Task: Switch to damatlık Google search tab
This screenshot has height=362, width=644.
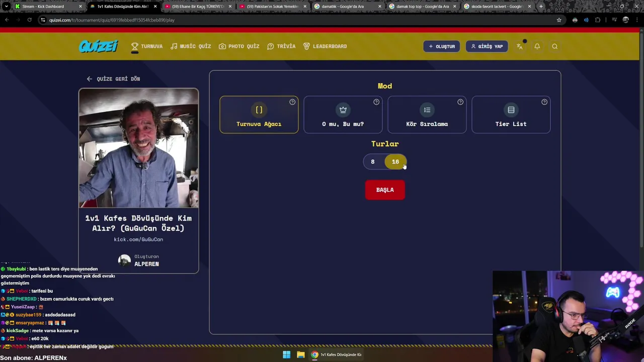Action: click(x=347, y=7)
